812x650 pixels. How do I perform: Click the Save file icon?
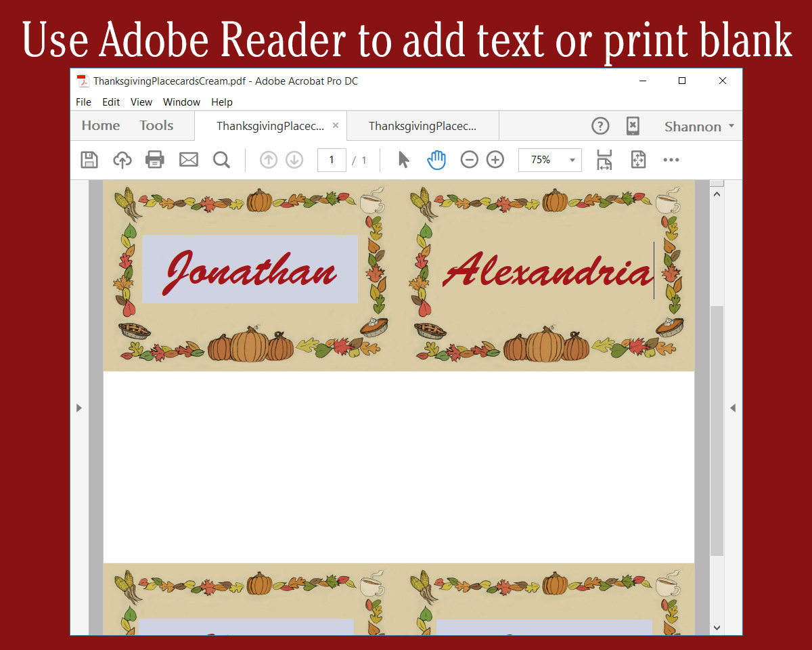click(x=89, y=160)
